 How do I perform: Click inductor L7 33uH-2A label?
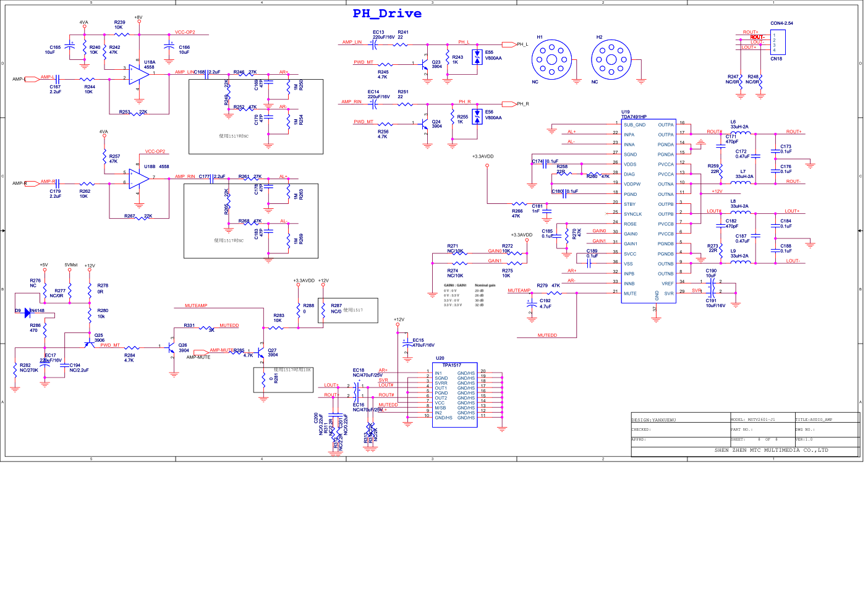point(744,174)
